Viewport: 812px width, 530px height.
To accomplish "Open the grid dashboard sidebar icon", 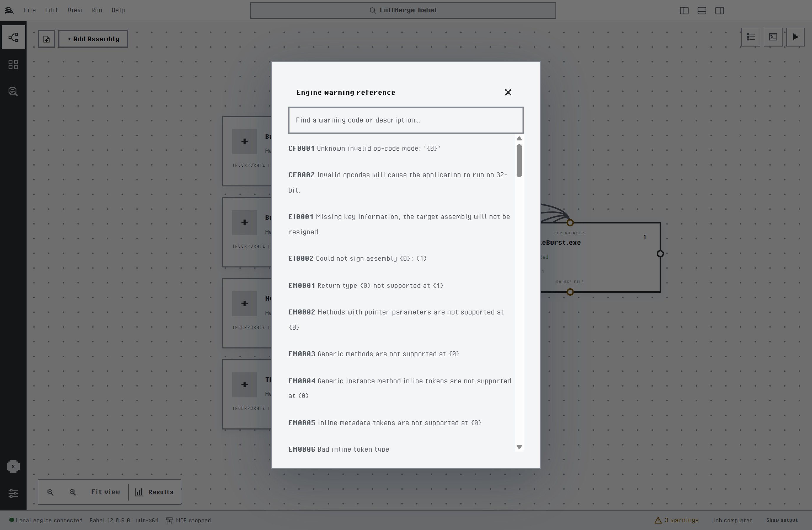I will pyautogui.click(x=13, y=64).
